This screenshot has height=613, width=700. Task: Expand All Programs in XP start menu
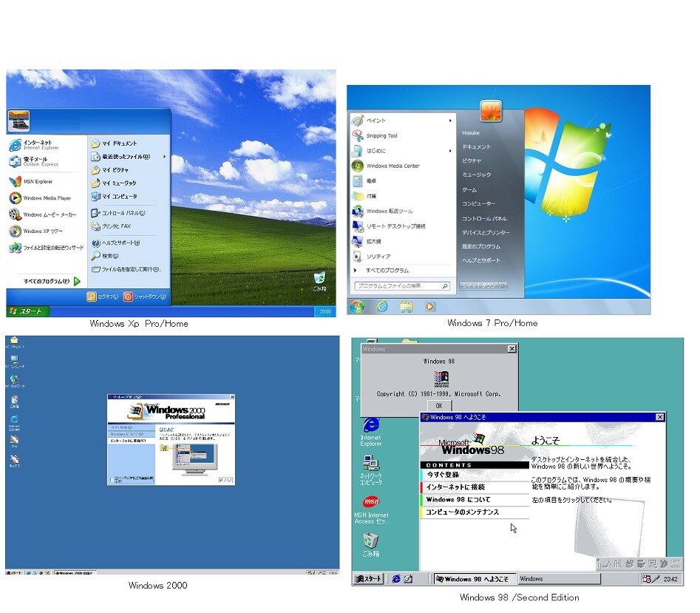[52, 281]
